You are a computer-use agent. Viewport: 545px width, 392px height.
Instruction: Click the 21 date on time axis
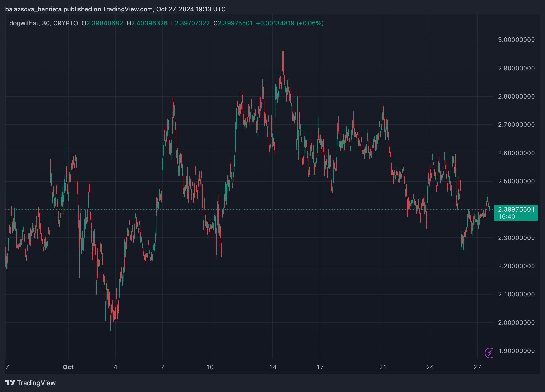(383, 367)
